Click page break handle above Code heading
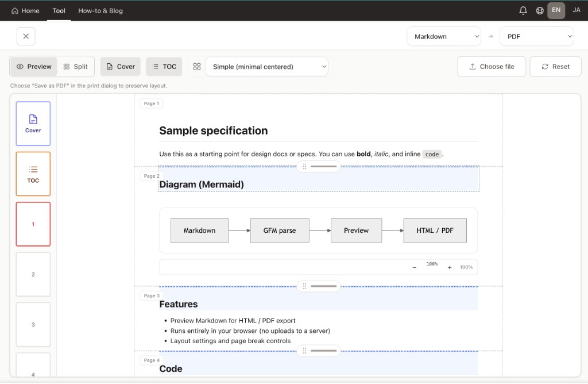This screenshot has height=384, width=588. [319, 351]
